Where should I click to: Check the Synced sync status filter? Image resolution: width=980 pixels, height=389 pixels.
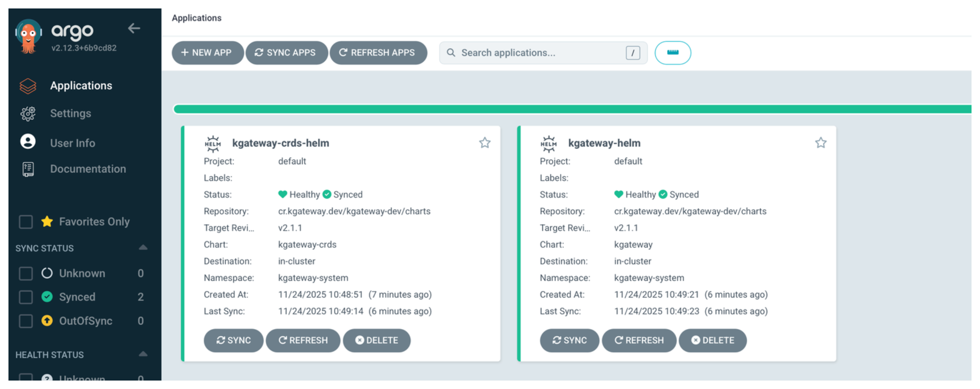pos(26,297)
